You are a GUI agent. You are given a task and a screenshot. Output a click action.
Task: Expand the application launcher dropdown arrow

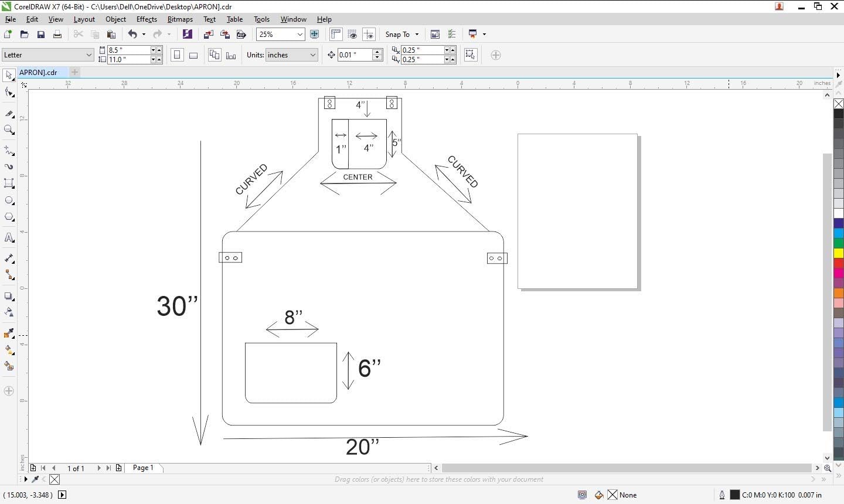(x=484, y=35)
